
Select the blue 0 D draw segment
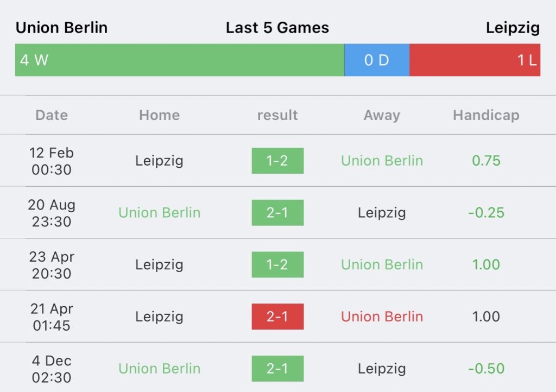coord(377,60)
